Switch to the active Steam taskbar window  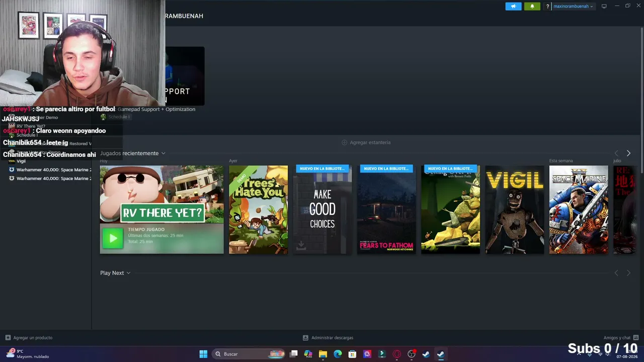coord(441,354)
